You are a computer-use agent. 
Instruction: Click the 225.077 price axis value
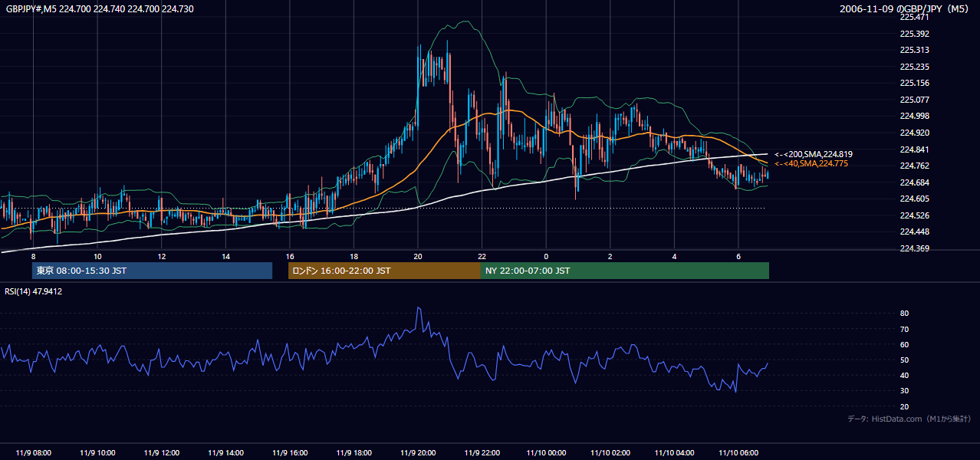pyautogui.click(x=914, y=100)
